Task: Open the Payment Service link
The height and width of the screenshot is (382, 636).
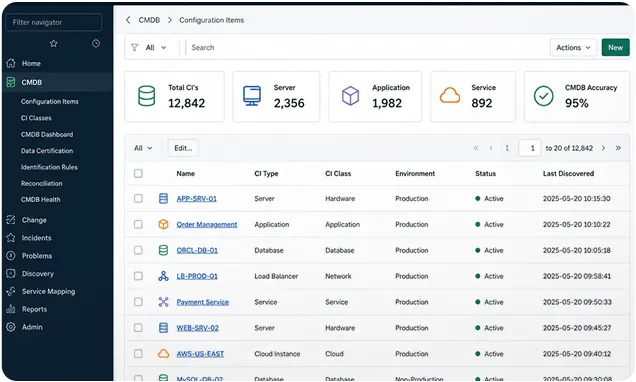Action: (202, 302)
